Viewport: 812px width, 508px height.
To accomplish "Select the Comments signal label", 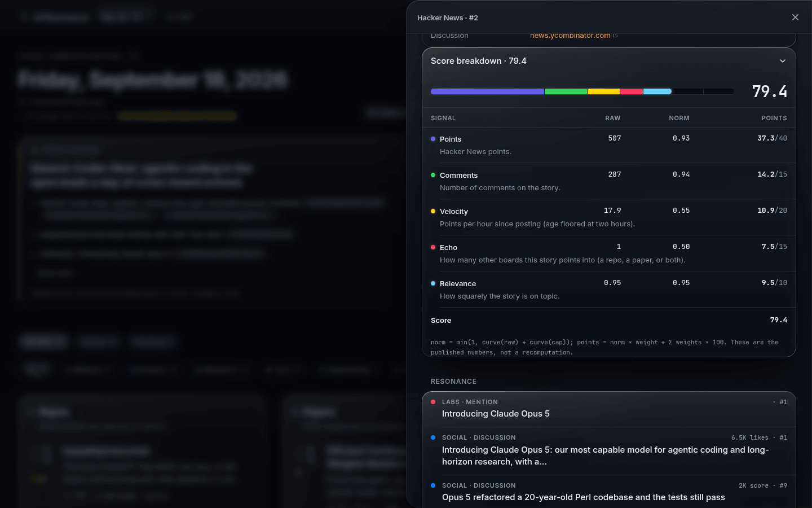I will [x=458, y=176].
